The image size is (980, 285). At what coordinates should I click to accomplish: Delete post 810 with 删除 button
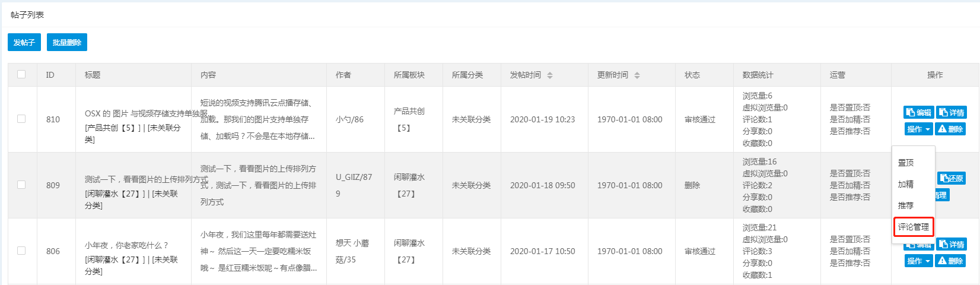950,129
